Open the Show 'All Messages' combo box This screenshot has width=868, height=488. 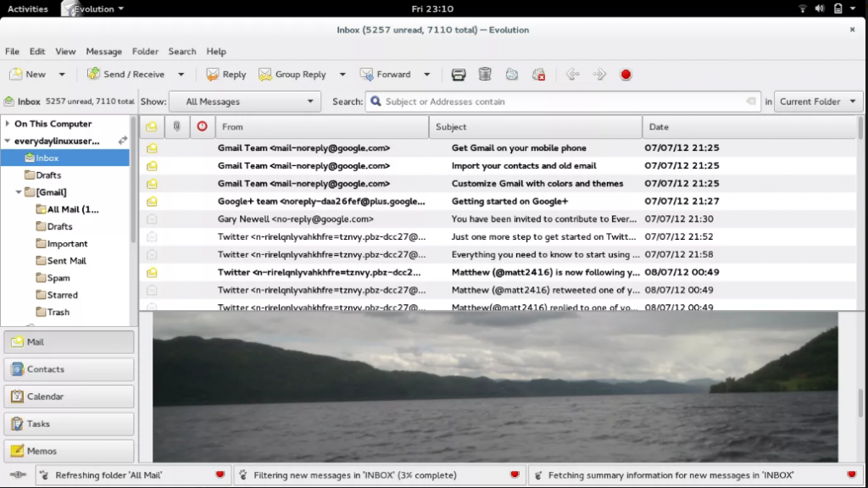pyautogui.click(x=245, y=102)
